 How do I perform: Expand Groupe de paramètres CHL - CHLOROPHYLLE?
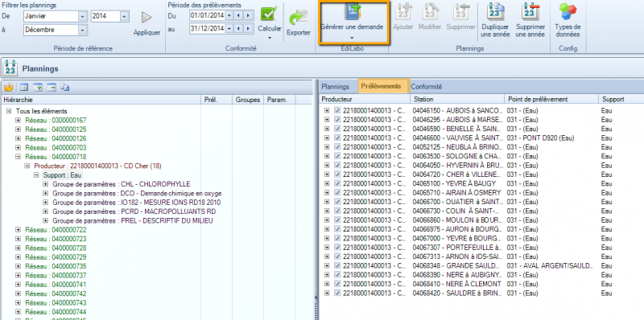coord(45,184)
